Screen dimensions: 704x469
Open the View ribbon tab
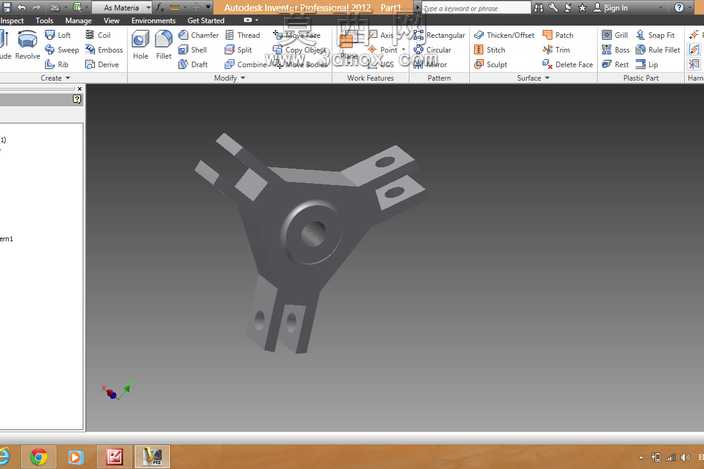(111, 21)
